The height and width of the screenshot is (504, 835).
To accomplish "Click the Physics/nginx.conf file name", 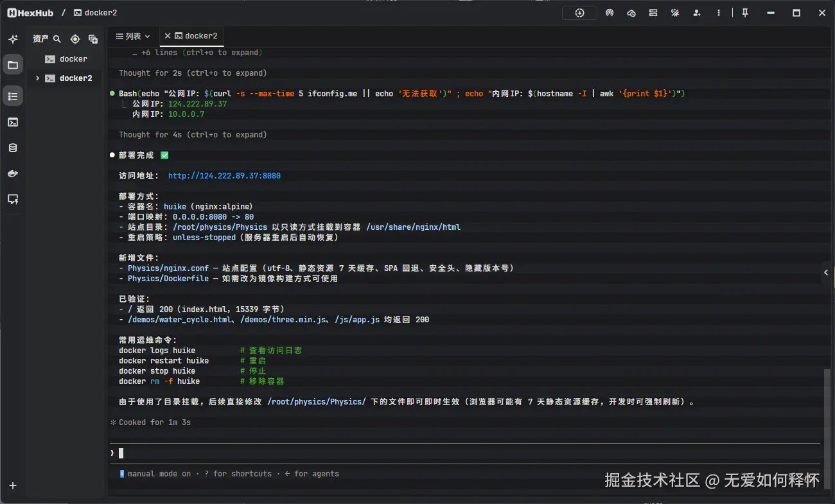I will [168, 268].
